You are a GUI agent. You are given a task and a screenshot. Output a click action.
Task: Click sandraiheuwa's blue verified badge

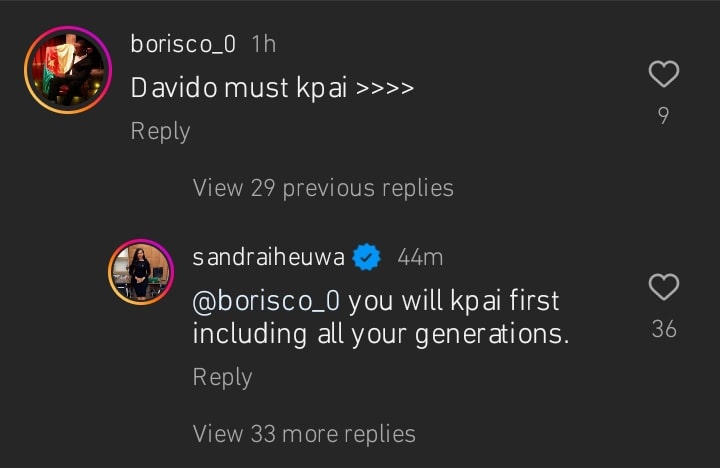click(368, 257)
